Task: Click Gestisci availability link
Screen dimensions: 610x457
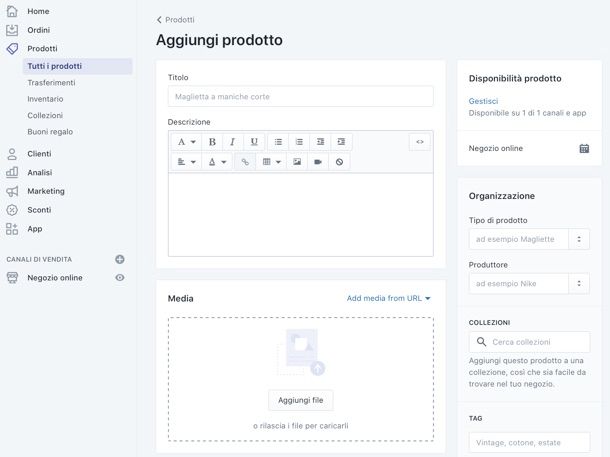Action: pyautogui.click(x=483, y=101)
